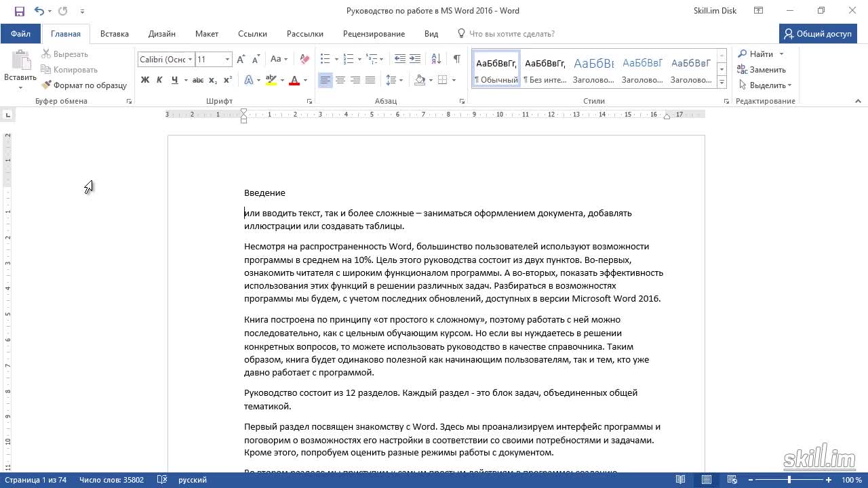Click the Save icon in quick access toolbar
The width and height of the screenshot is (868, 488).
coord(19,11)
